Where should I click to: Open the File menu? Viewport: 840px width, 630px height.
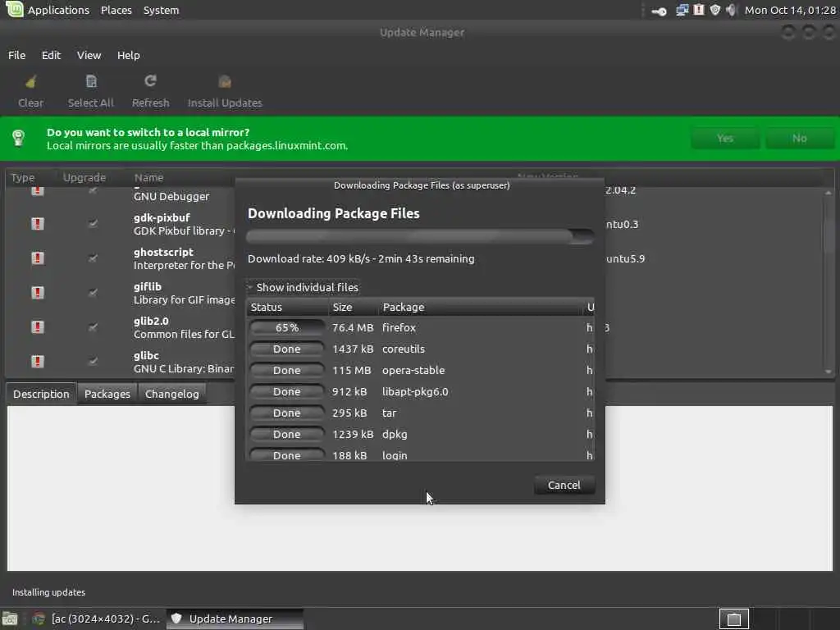coord(16,55)
